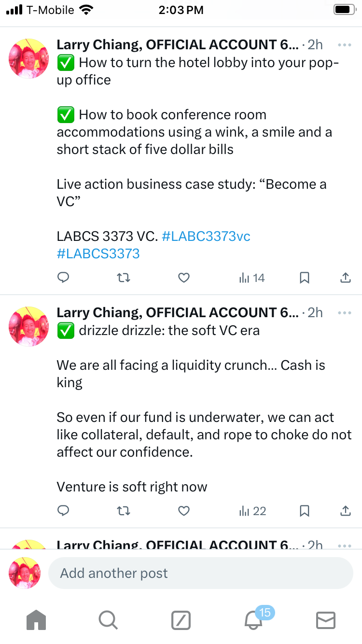The height and width of the screenshot is (644, 362).
Task: Open notifications with 15 badge
Action: tap(254, 620)
